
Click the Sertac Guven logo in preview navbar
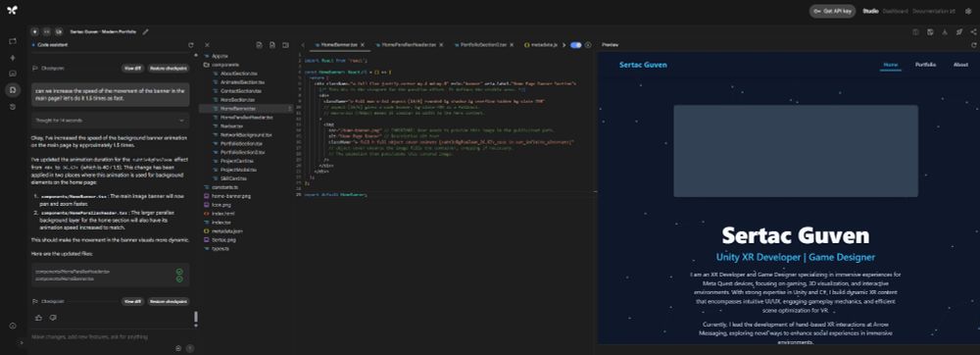point(643,65)
